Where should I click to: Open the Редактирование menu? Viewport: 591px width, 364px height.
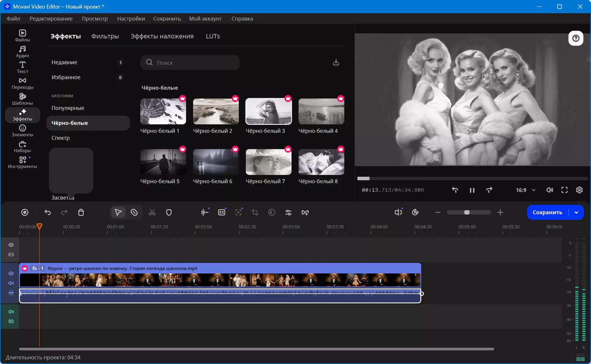51,19
